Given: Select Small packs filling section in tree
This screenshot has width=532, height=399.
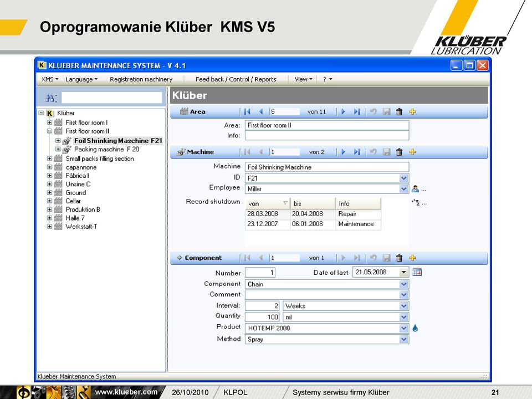Looking at the screenshot, I should click(x=100, y=158).
